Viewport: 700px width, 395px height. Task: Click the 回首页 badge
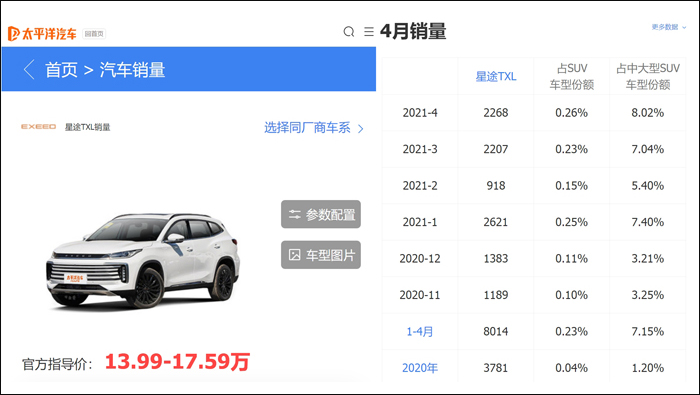coord(94,34)
